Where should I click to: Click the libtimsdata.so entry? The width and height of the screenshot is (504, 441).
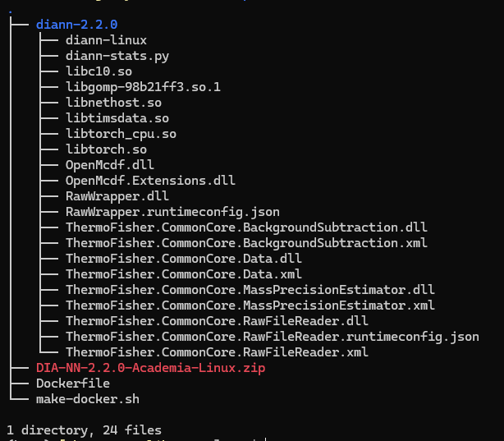point(117,118)
